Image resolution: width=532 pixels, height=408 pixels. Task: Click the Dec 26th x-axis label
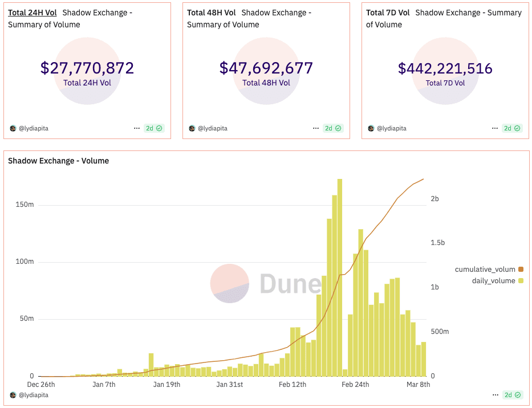tap(41, 385)
